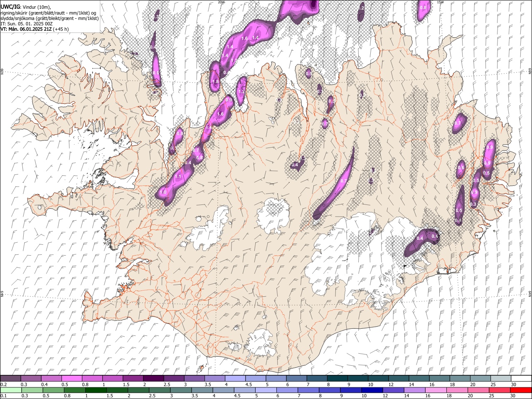This screenshot has height=399, width=532.
Task: Click the 'UWC/IG: Vindur (10m)' title text
Action: [x=26, y=7]
